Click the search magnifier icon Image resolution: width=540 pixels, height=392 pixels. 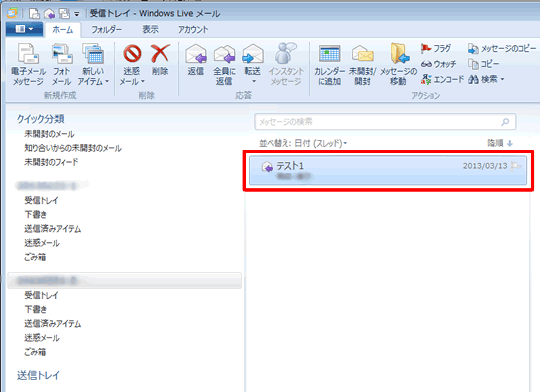(x=505, y=122)
